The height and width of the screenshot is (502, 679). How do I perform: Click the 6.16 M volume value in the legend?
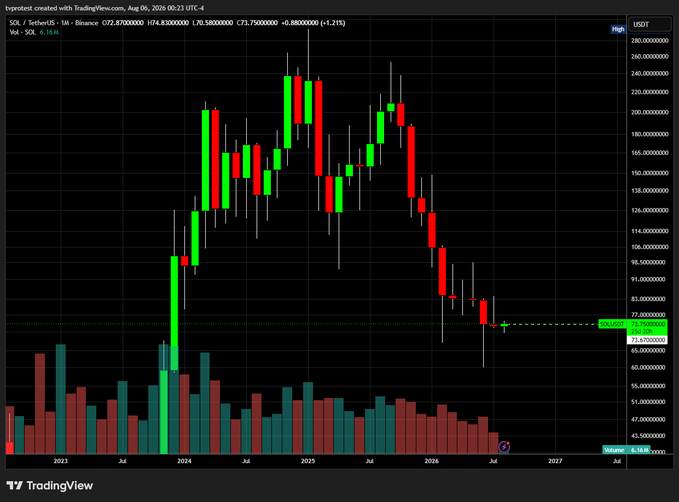pyautogui.click(x=49, y=32)
